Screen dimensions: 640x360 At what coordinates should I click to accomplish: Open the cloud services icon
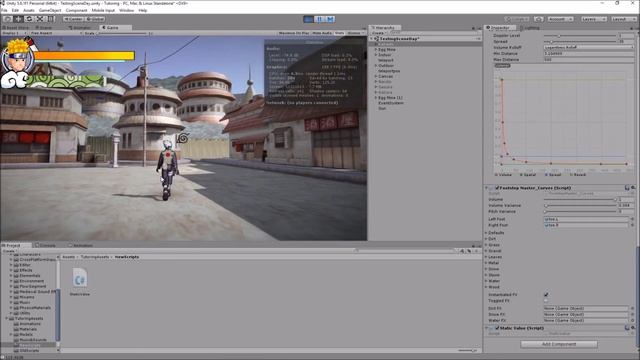click(539, 19)
